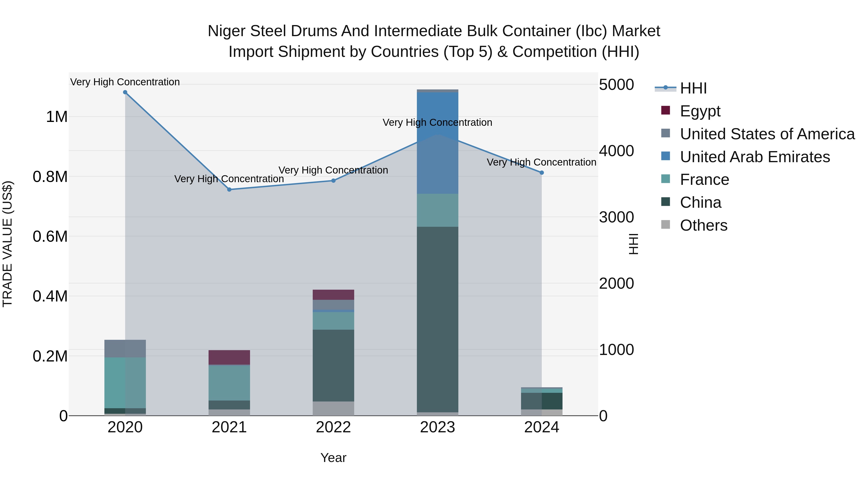Click the China segment of the 2022 bar
Viewport: 868px width, 488px height.
333,366
